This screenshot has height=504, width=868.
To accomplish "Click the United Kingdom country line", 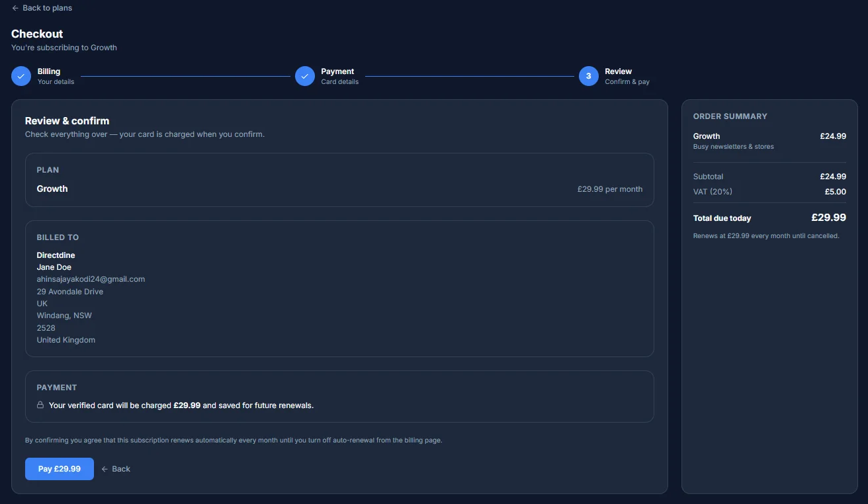I will 66,340.
